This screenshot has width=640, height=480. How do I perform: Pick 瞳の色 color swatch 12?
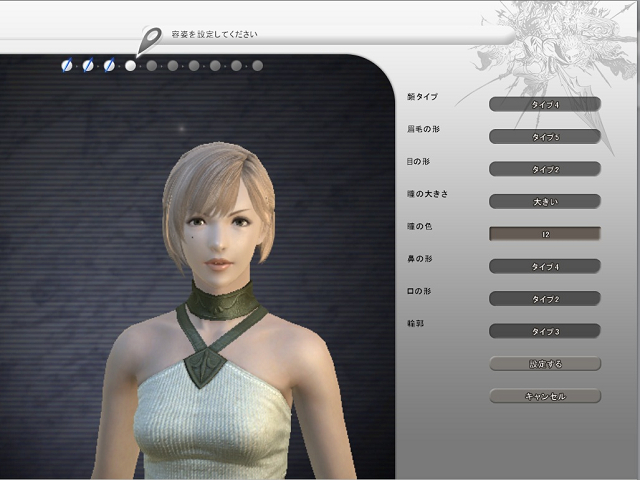pos(545,234)
